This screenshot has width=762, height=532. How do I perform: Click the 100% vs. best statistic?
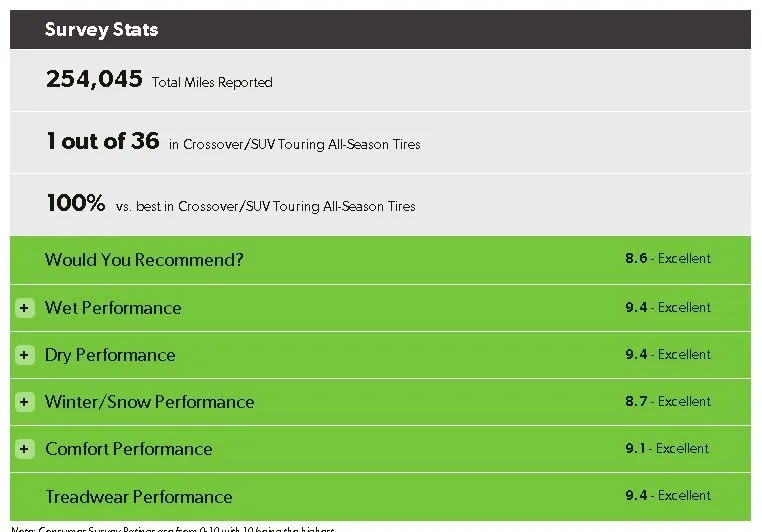coord(76,203)
